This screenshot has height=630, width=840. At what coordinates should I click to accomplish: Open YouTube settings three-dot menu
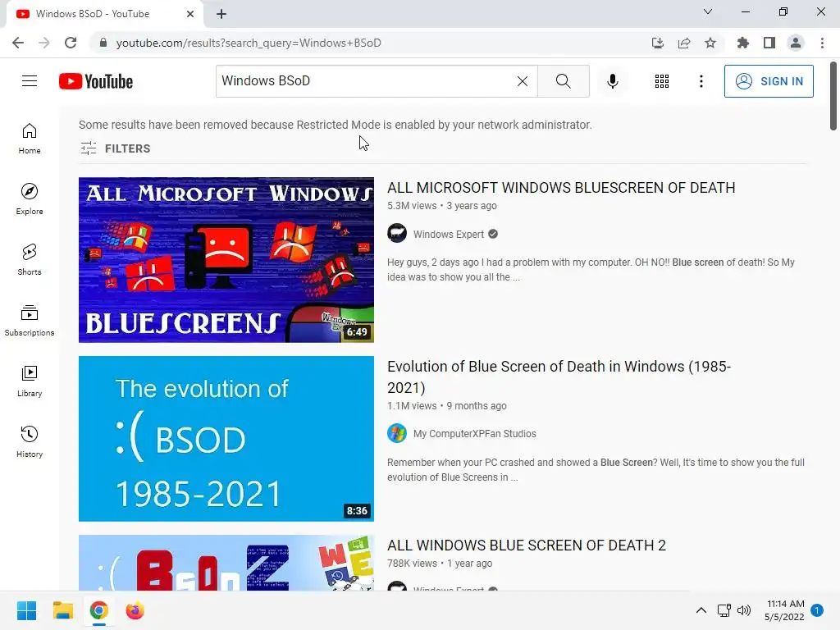pos(701,81)
